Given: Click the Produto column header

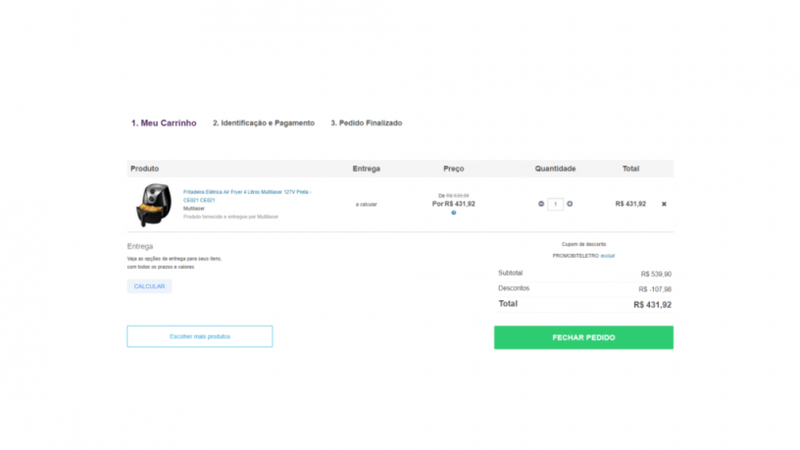Looking at the screenshot, I should (144, 168).
